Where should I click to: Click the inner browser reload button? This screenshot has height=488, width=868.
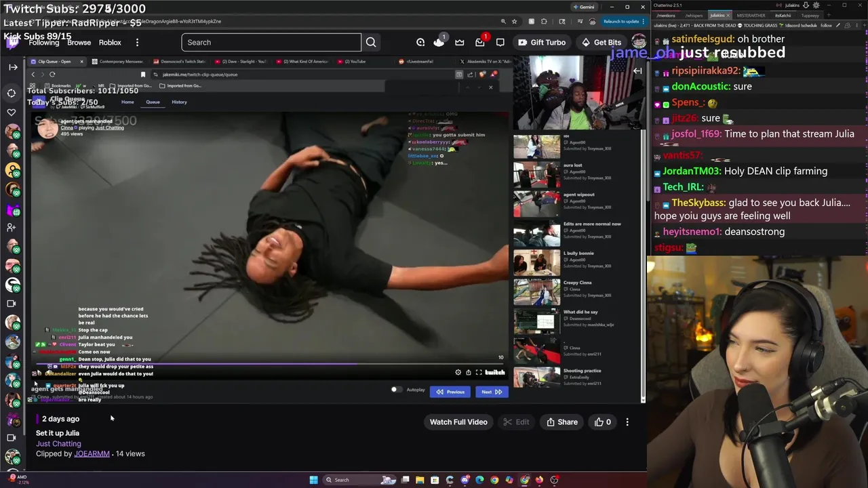(52, 75)
